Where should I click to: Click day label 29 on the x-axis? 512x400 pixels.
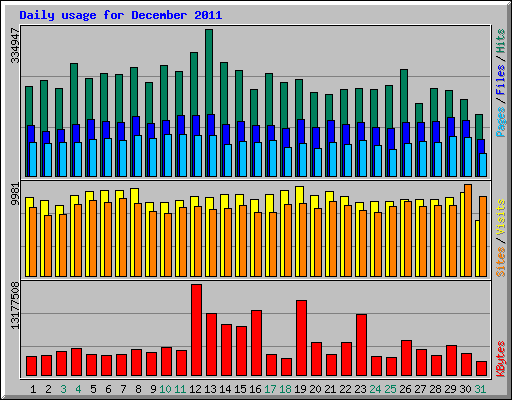450,389
